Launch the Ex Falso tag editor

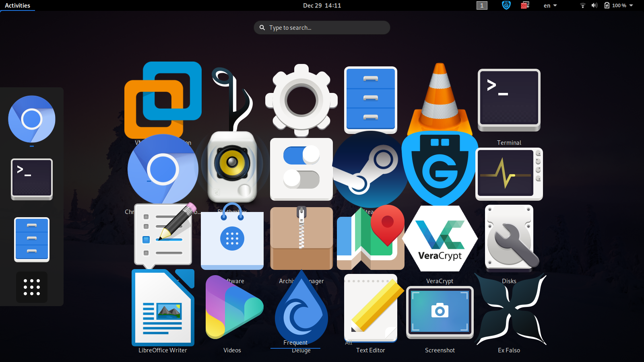point(509,310)
